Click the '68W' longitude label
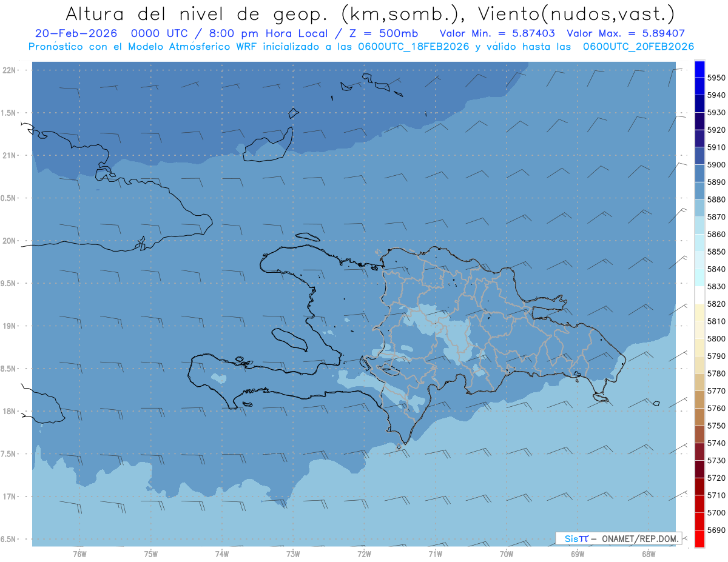 point(649,554)
